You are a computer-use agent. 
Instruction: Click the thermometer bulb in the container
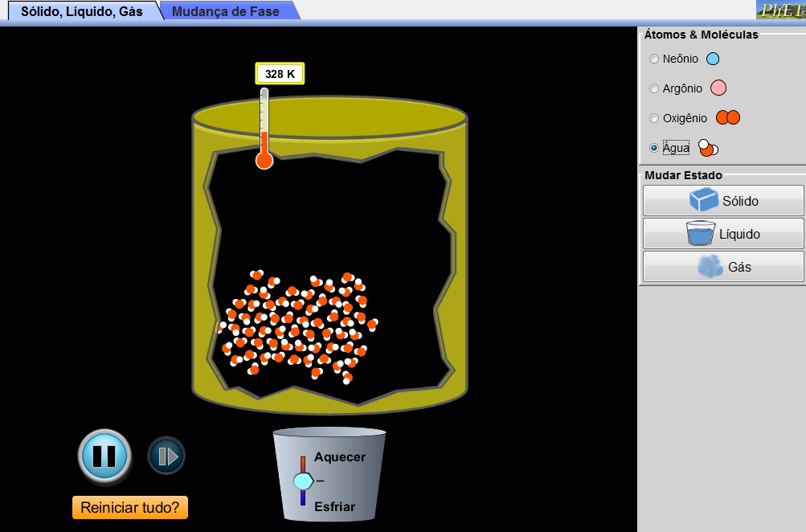264,161
